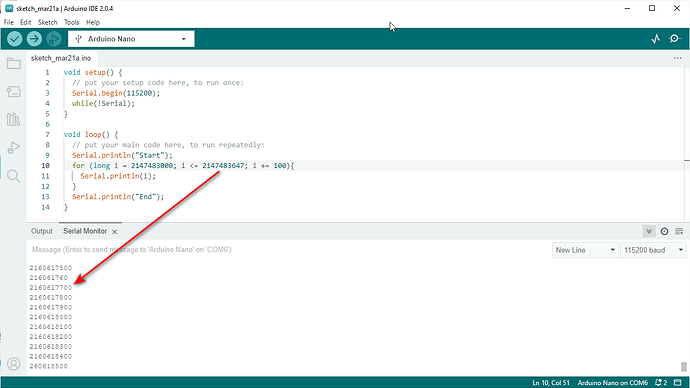Open the Sketchbook folder sidebar icon

(x=14, y=64)
